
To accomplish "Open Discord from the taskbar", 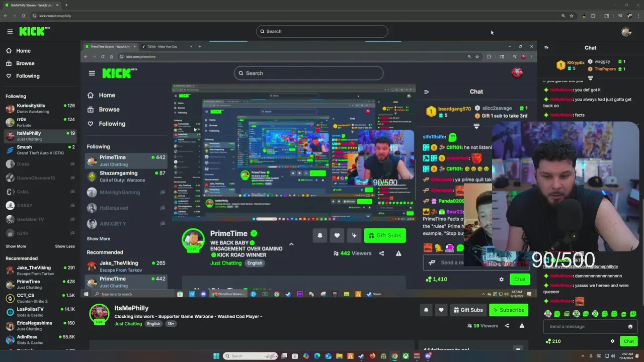I will [x=428, y=356].
